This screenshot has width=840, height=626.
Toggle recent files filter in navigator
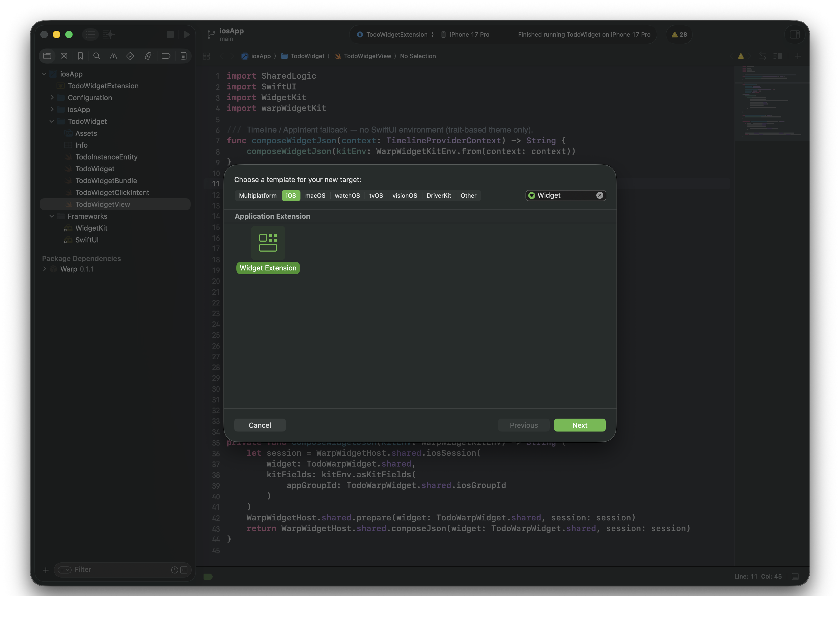click(x=174, y=569)
